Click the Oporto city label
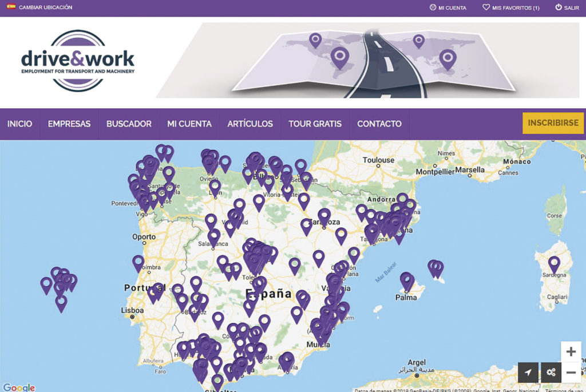The width and height of the screenshot is (586, 392). click(144, 236)
